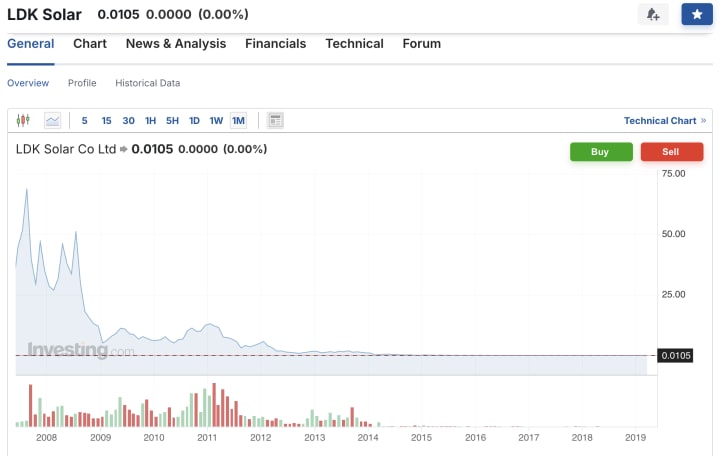Image resolution: width=720 pixels, height=456 pixels.
Task: Click the LDK Solar page heading
Action: [x=44, y=15]
